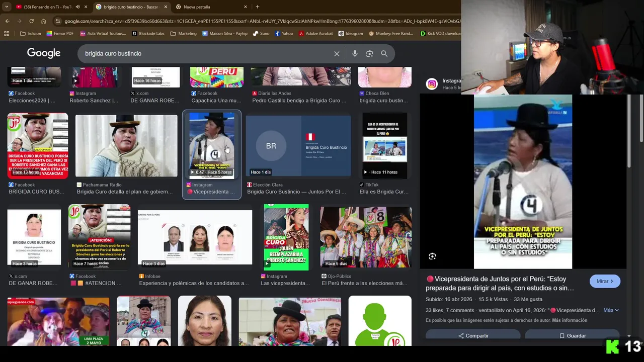Clear the Google search query
The width and height of the screenshot is (644, 362).
337,54
